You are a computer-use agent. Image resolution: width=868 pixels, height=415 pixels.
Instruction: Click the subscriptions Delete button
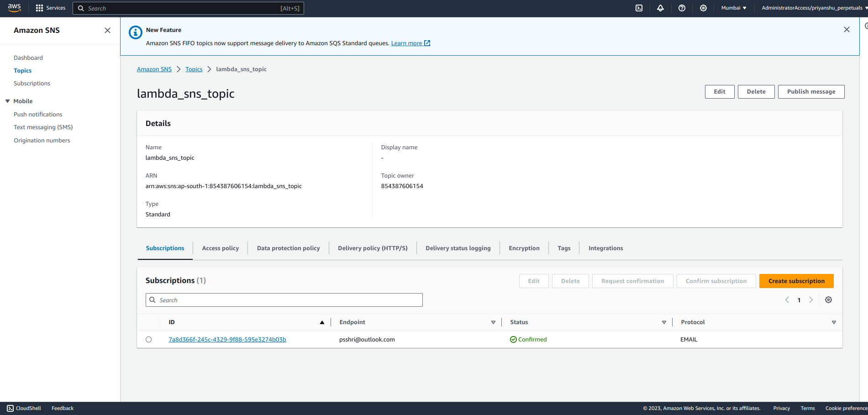tap(570, 281)
